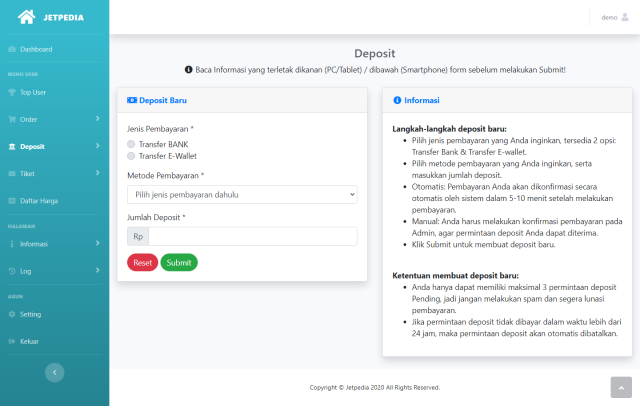Click the Jetpedia home logo icon

tap(26, 16)
